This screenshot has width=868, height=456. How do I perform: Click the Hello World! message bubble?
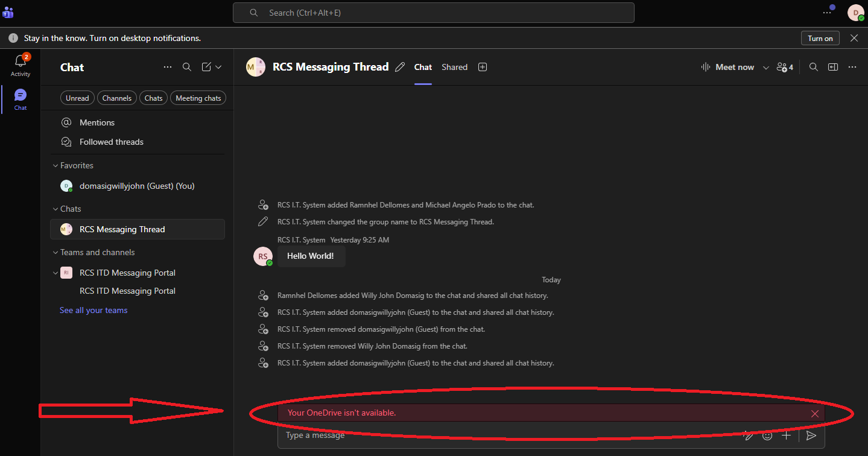click(311, 256)
